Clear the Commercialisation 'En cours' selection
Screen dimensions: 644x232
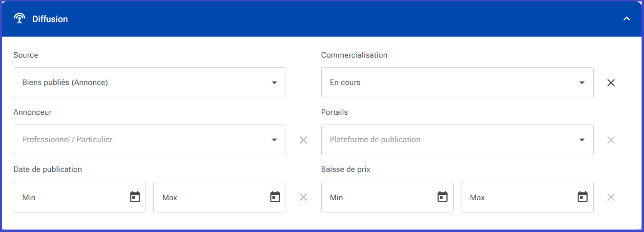[611, 83]
